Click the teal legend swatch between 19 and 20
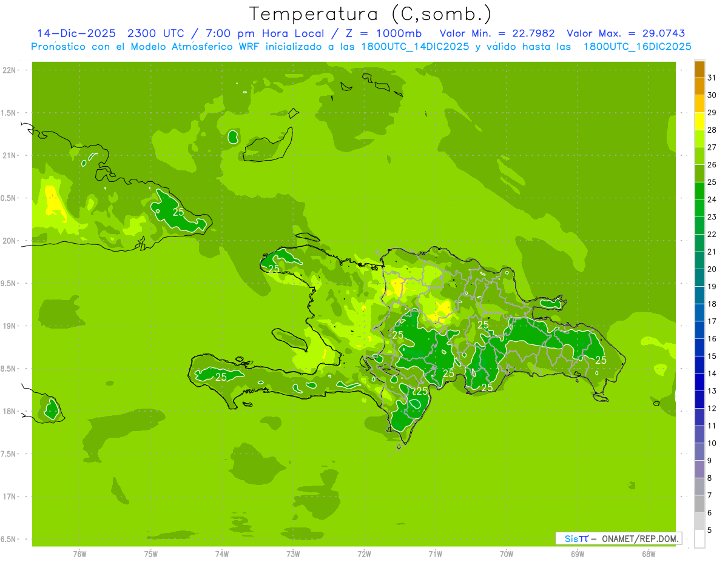728x562 pixels. click(x=699, y=278)
